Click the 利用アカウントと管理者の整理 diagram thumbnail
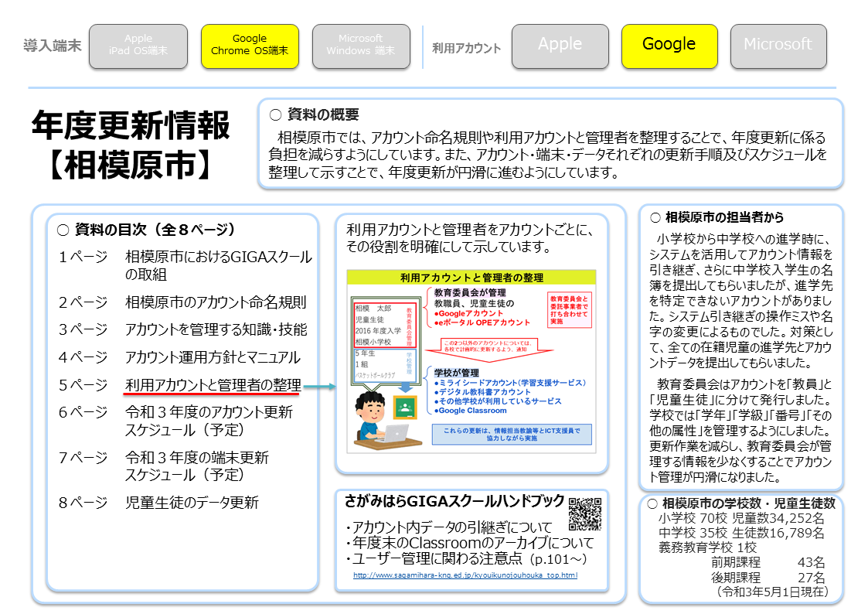This screenshot has width=868, height=614. click(x=471, y=361)
